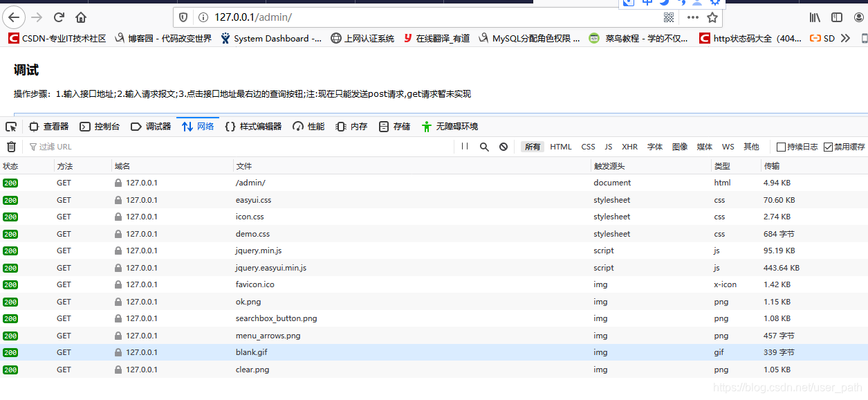
Task: Switch to the 调试器 debugger tab
Action: (151, 127)
